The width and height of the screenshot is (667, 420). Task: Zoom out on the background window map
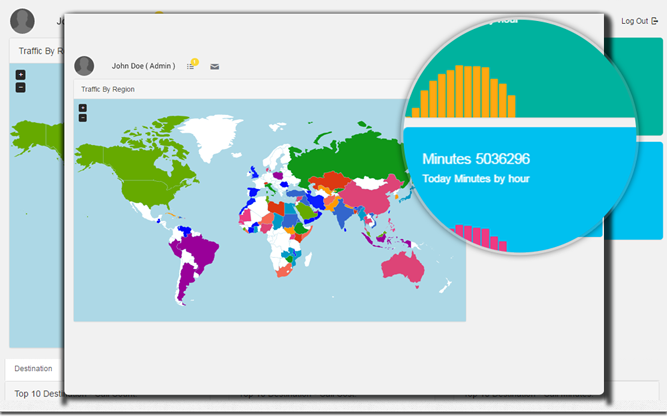(x=20, y=88)
